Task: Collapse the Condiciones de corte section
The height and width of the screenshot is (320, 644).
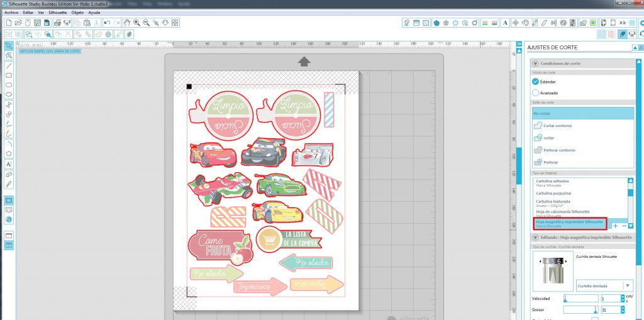Action: pyautogui.click(x=535, y=63)
